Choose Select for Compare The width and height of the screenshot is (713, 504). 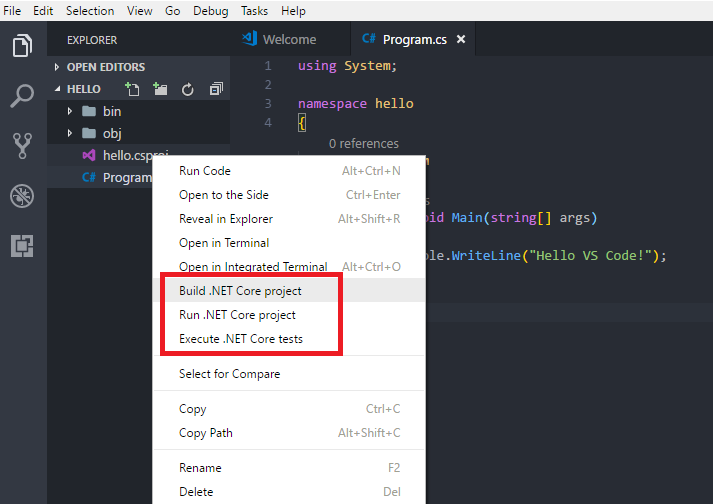click(x=290, y=374)
